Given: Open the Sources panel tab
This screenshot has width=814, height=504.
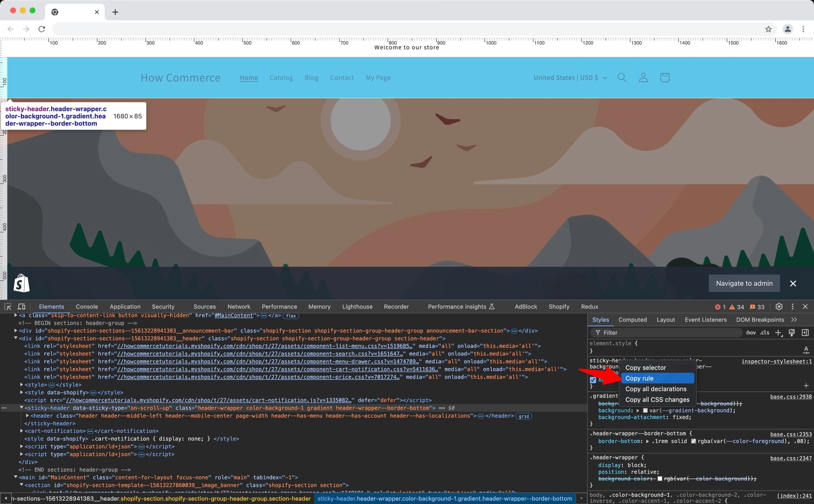Looking at the screenshot, I should coord(204,306).
